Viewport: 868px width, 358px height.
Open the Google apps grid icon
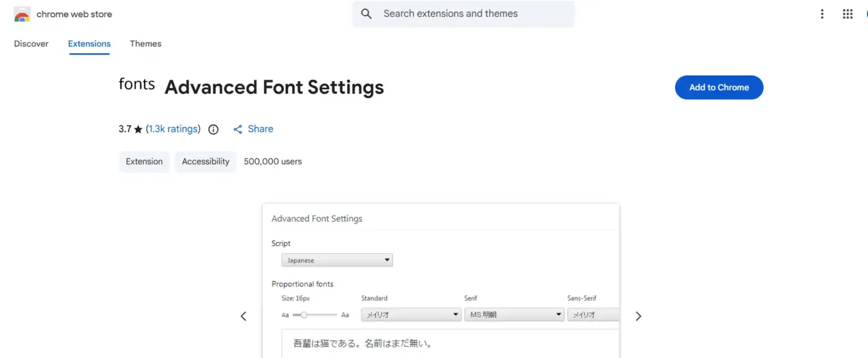pos(848,14)
